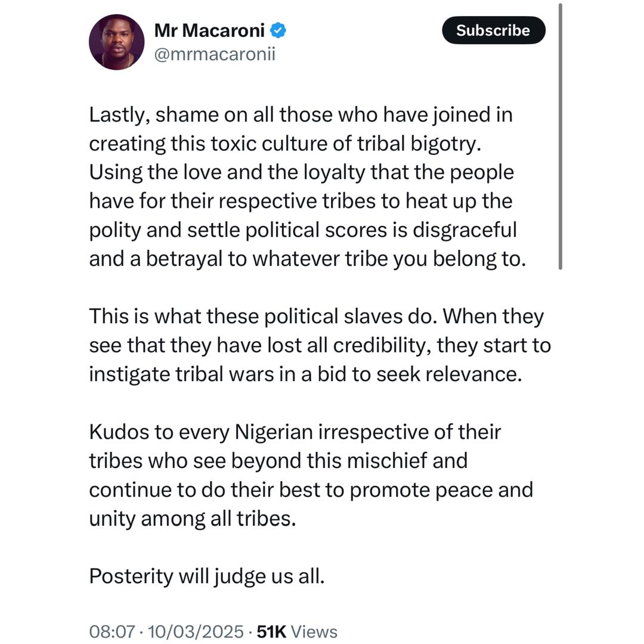The height and width of the screenshot is (644, 644).
Task: Click the word "Kudos" in third paragraph
Action: pyautogui.click(x=119, y=432)
